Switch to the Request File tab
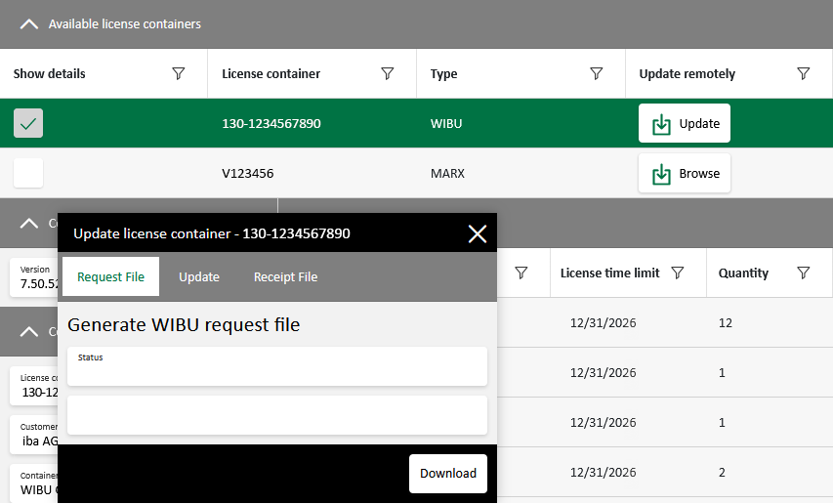 110,277
